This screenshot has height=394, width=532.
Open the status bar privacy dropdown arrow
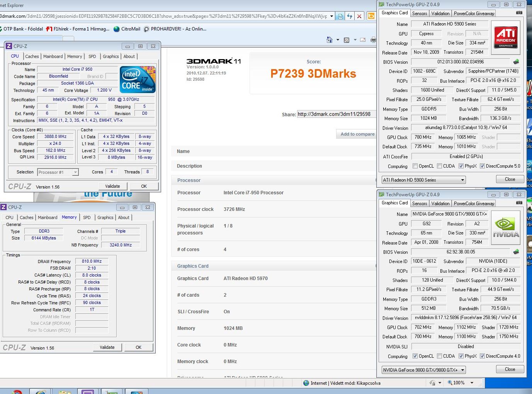[x=440, y=383]
